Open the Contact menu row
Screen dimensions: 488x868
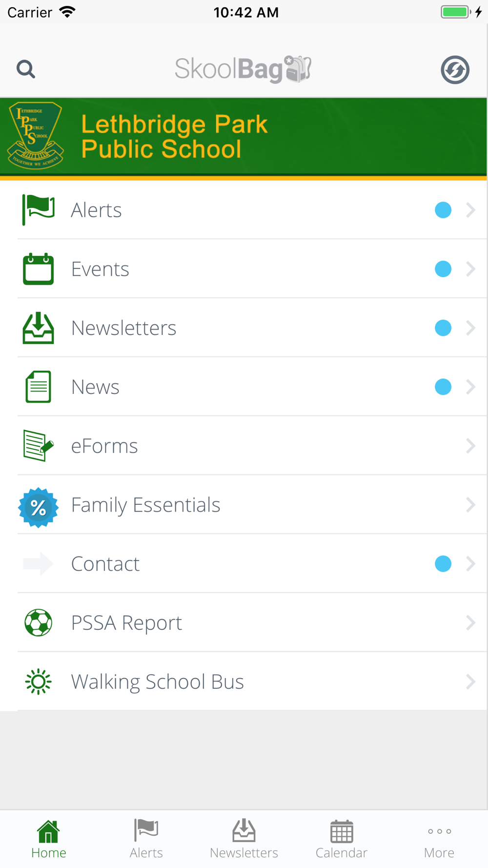pyautogui.click(x=244, y=564)
